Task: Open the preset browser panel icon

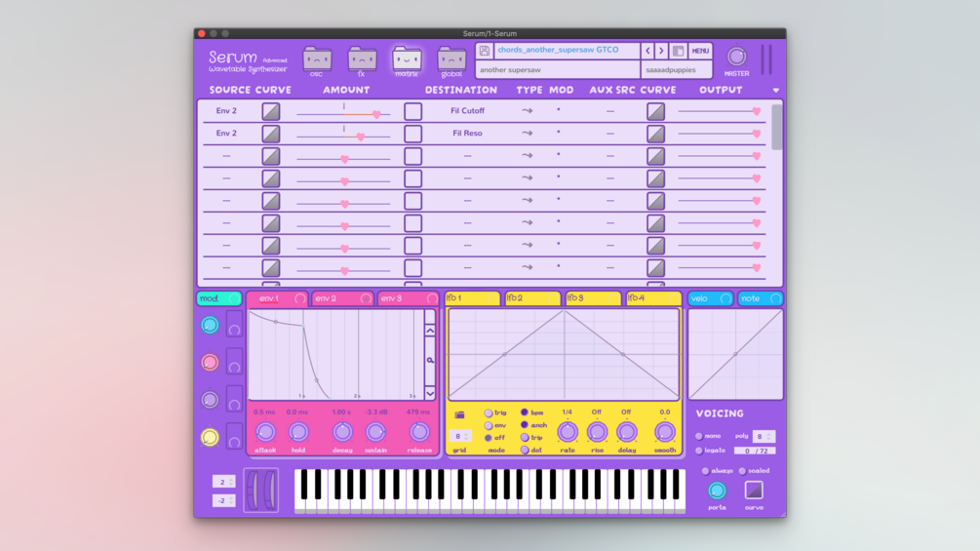Action: point(678,51)
